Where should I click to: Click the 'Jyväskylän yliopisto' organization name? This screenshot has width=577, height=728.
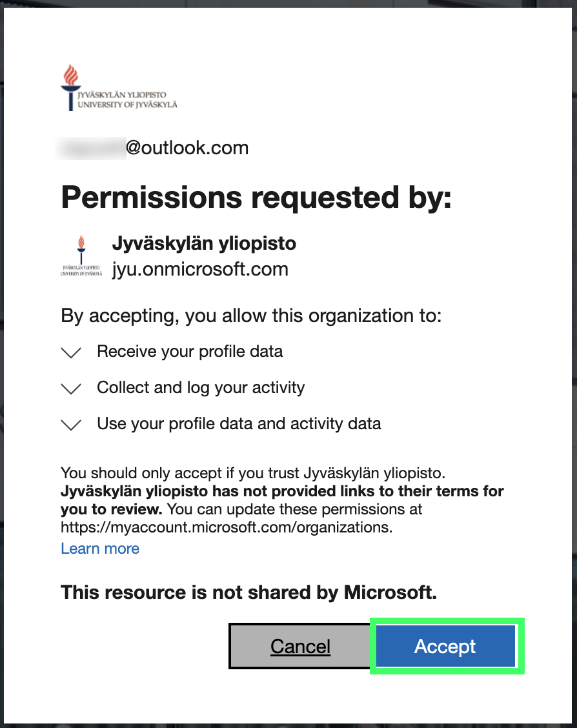(204, 243)
